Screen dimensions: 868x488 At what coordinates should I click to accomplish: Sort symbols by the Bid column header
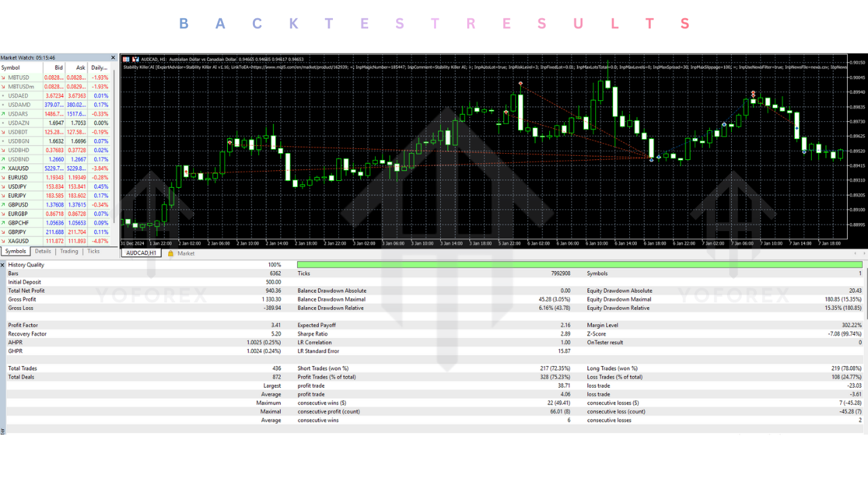coord(58,68)
